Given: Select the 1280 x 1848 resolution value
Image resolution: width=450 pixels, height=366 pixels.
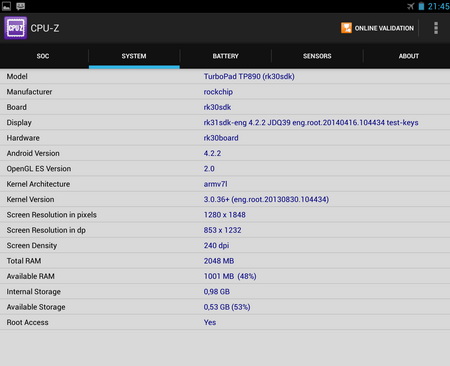Looking at the screenshot, I should click(x=225, y=215).
